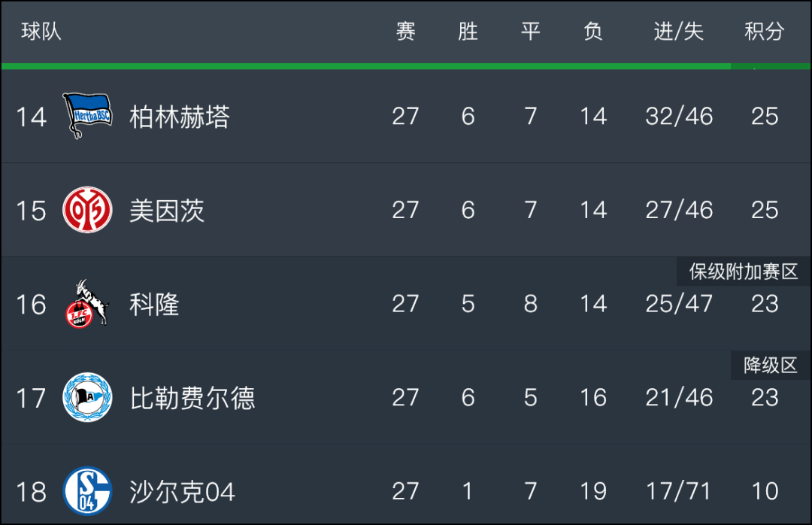The image size is (812, 525).
Task: Click the 球队 column header
Action: 41,32
